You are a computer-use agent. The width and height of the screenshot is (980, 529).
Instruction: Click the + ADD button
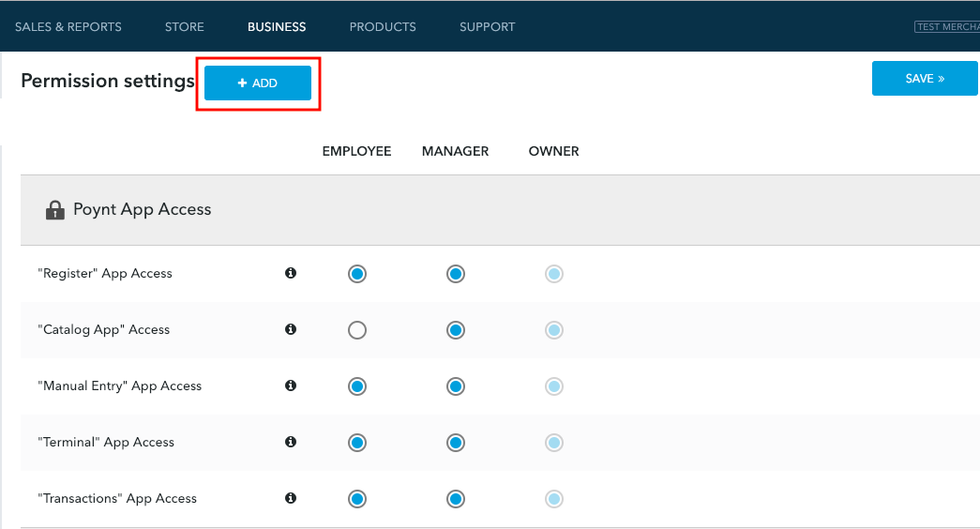coord(258,83)
